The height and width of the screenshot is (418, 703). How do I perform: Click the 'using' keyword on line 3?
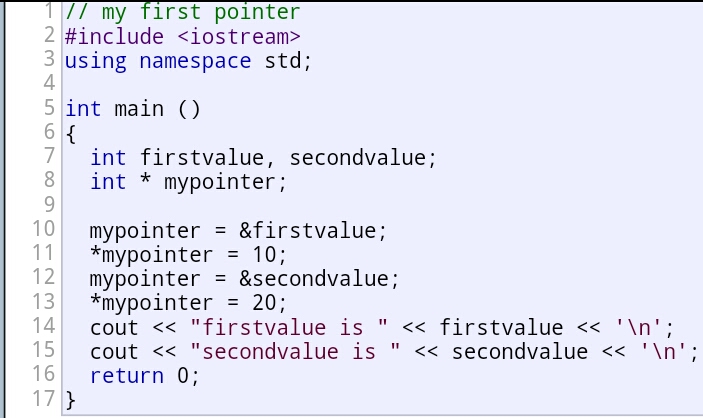tap(96, 62)
